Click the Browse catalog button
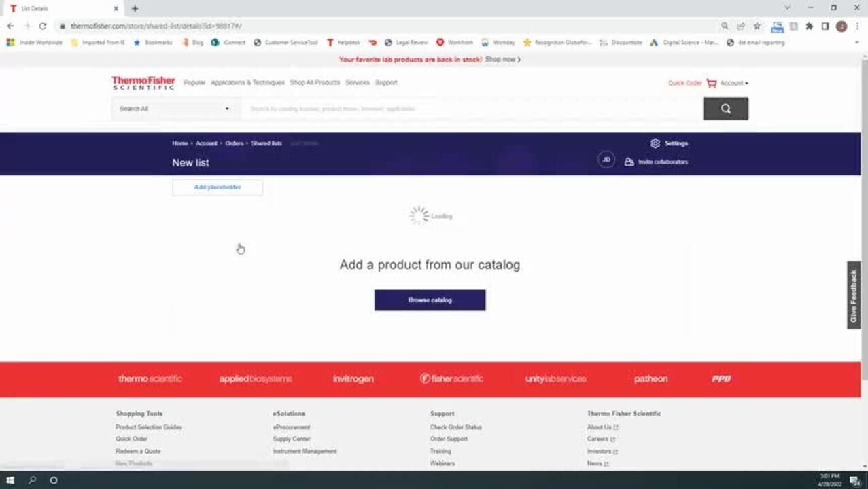Screen dimensions: 868x489 click(430, 300)
